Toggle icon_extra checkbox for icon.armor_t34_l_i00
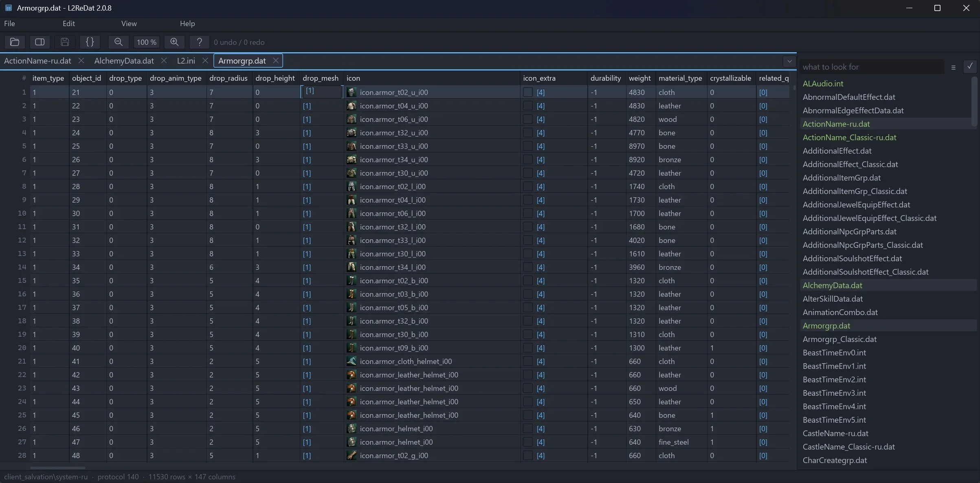 tap(528, 267)
